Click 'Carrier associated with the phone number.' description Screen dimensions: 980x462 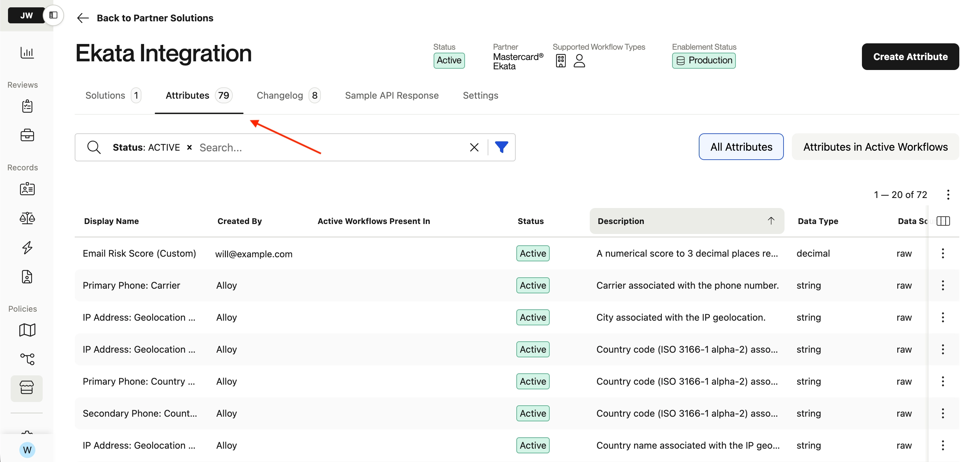(x=687, y=285)
